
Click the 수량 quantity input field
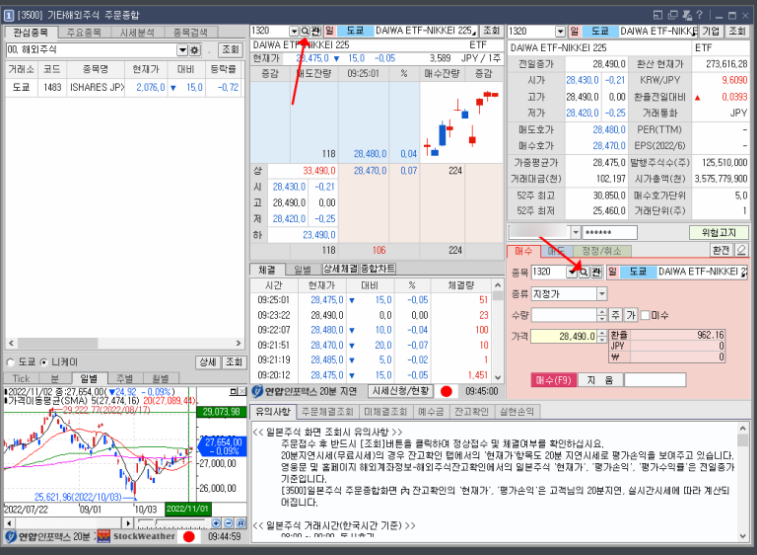(x=564, y=315)
